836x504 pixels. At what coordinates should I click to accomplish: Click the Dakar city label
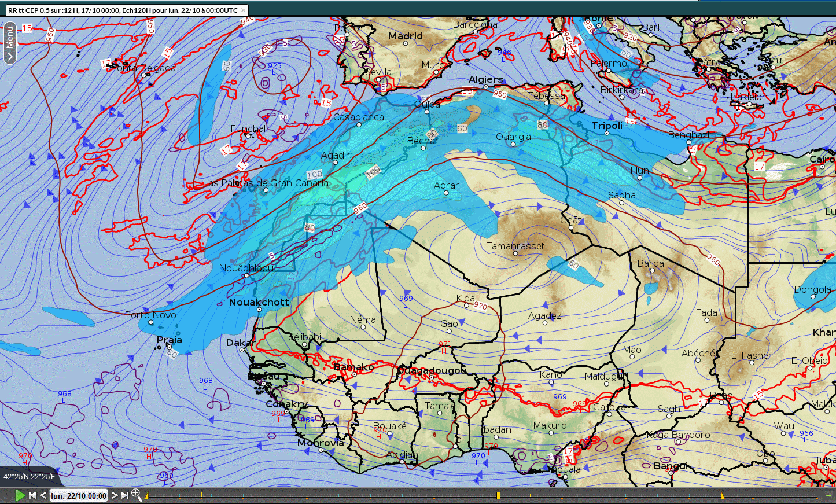pyautogui.click(x=240, y=343)
